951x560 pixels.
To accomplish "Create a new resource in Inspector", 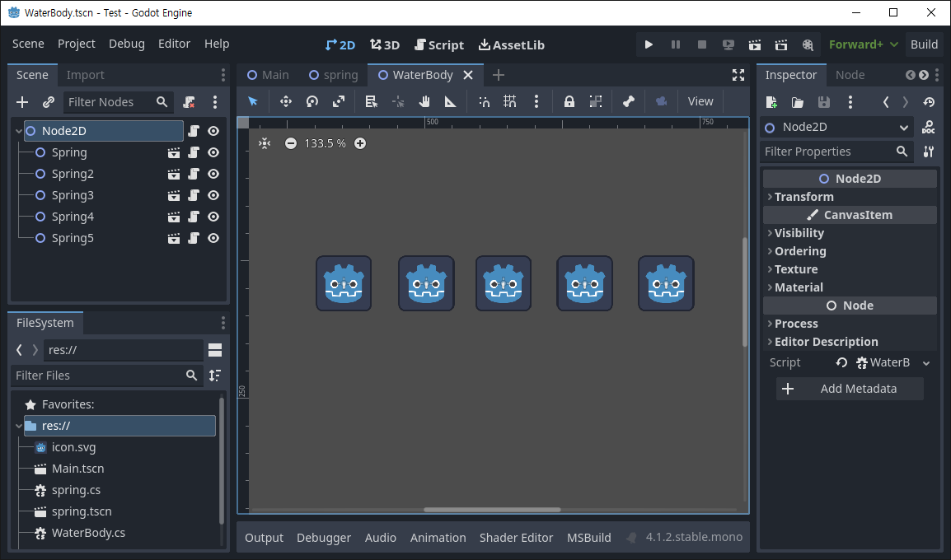I will tap(771, 102).
